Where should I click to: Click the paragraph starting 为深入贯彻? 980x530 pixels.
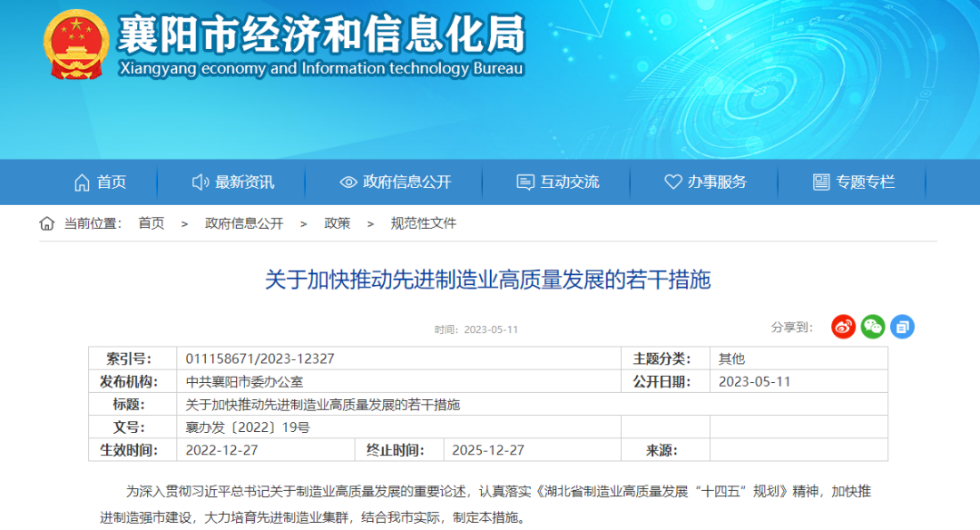485,505
